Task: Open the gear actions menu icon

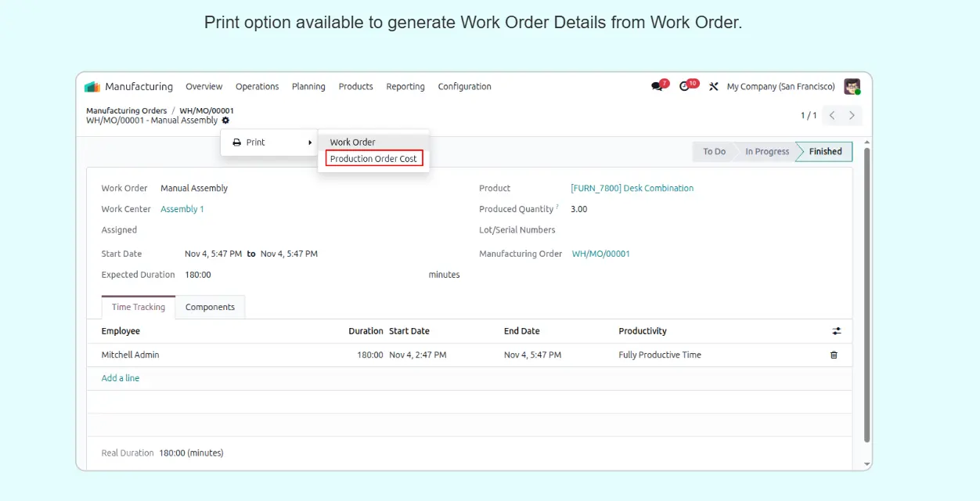Action: point(225,121)
